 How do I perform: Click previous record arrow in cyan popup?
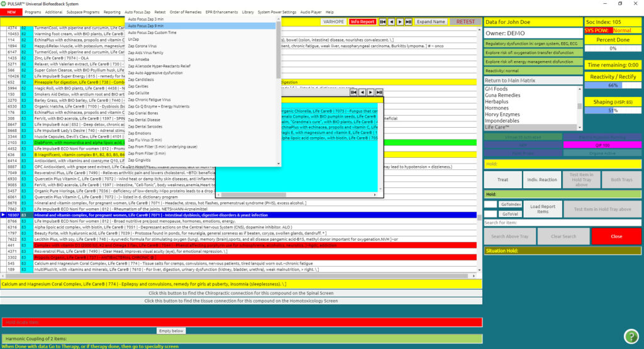tap(363, 92)
